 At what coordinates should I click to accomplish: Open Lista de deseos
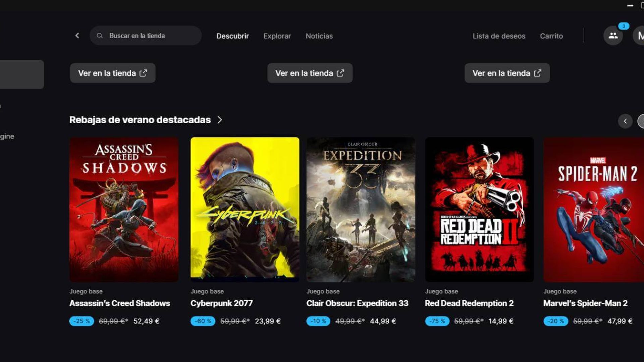point(499,36)
